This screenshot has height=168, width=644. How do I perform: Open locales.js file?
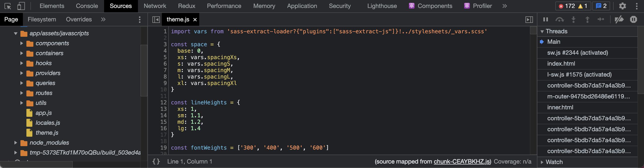(x=48, y=123)
